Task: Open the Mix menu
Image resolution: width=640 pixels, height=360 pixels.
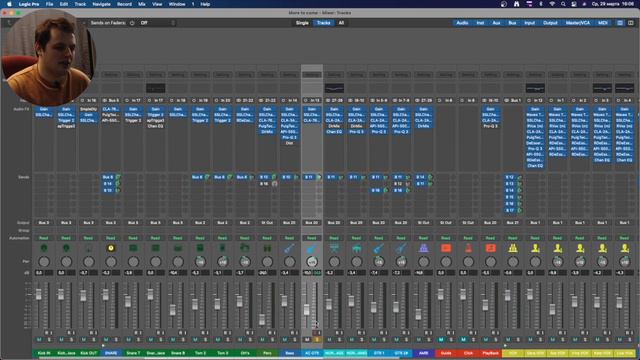Action: pos(142,4)
